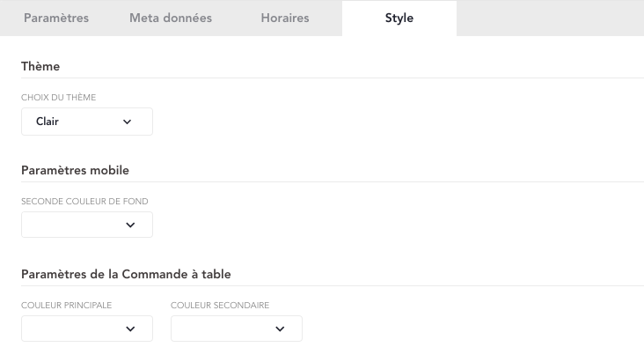
Task: Go to the Horaires tab
Action: [285, 18]
